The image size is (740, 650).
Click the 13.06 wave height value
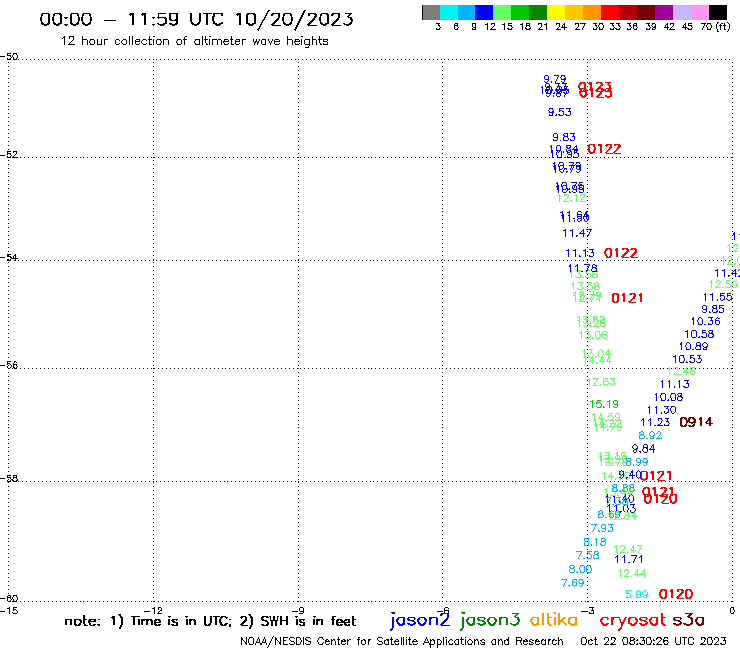pyautogui.click(x=593, y=335)
